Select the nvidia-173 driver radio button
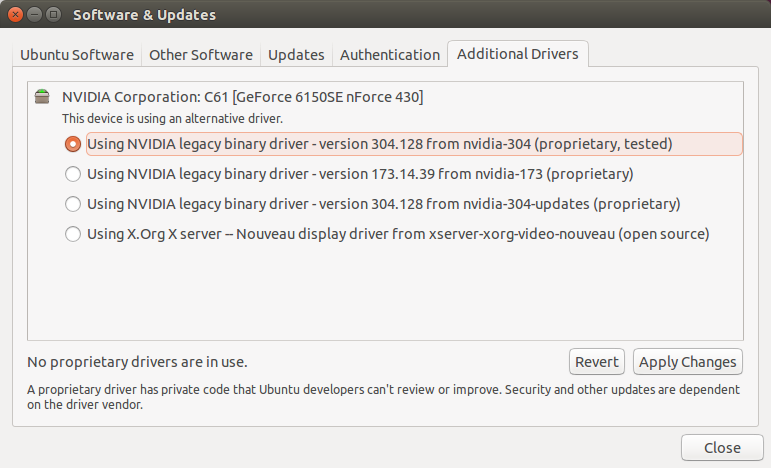Screen dimensions: 771x468 tap(73, 174)
